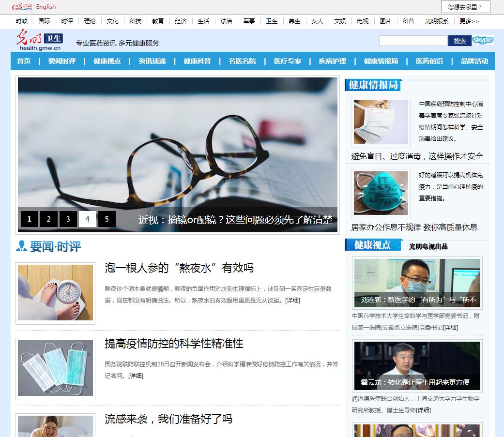Click [详细] after the 国务院联防联控 summary
The height and width of the screenshot is (437, 504).
(x=136, y=376)
